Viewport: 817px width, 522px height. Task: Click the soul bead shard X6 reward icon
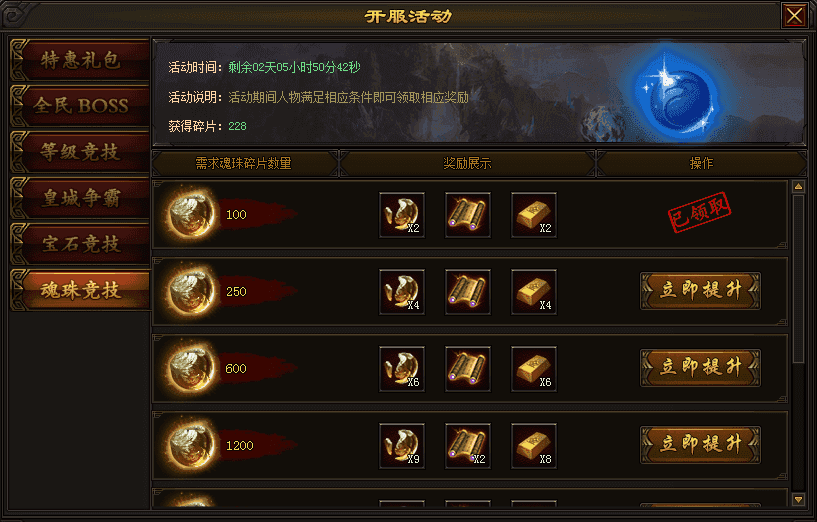pos(402,369)
